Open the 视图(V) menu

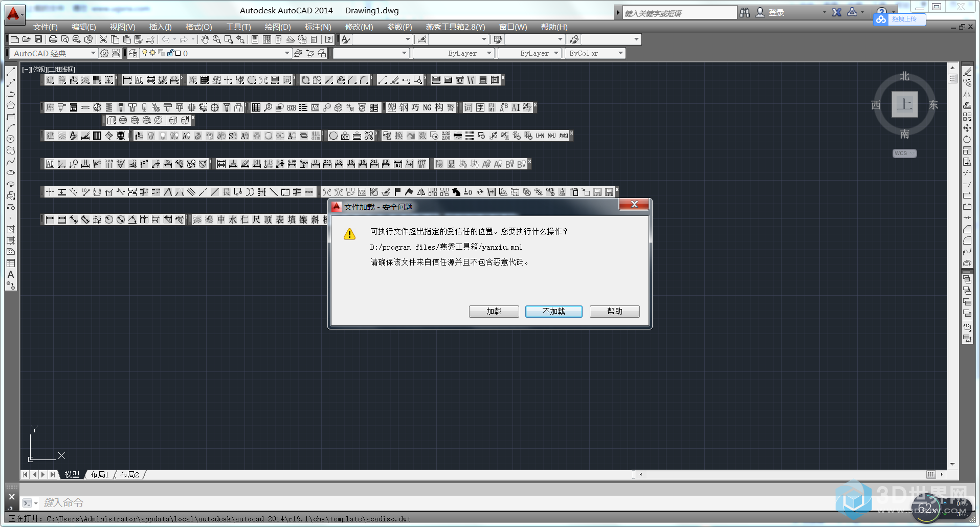[123, 27]
